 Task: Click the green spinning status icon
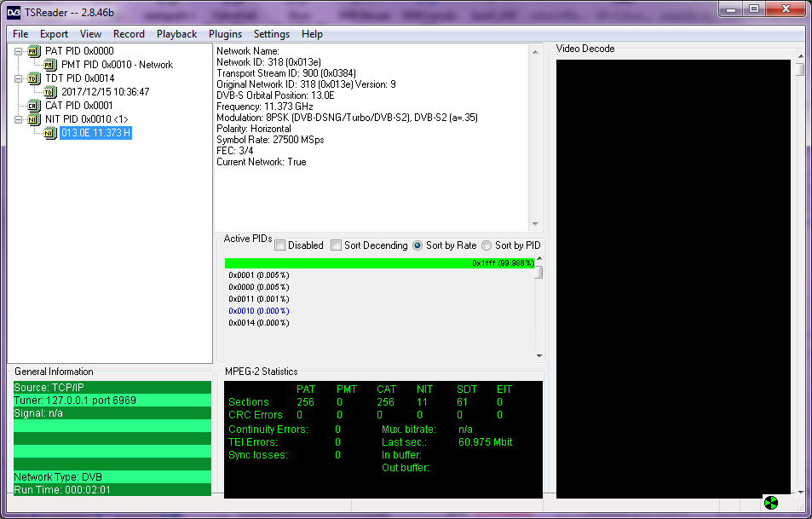pos(770,502)
